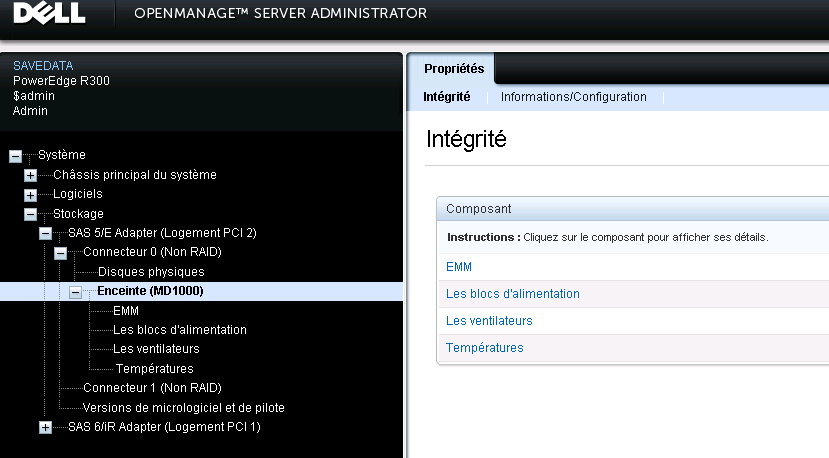The image size is (829, 458).
Task: Select SAS 5/E Adapter (Logement PCI 2)
Action: [162, 233]
